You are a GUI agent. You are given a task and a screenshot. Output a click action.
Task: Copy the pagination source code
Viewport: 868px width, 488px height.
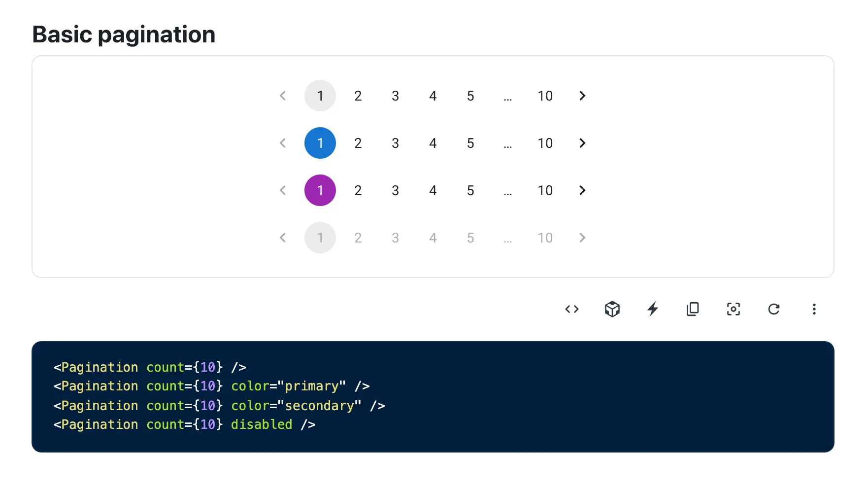pos(693,309)
